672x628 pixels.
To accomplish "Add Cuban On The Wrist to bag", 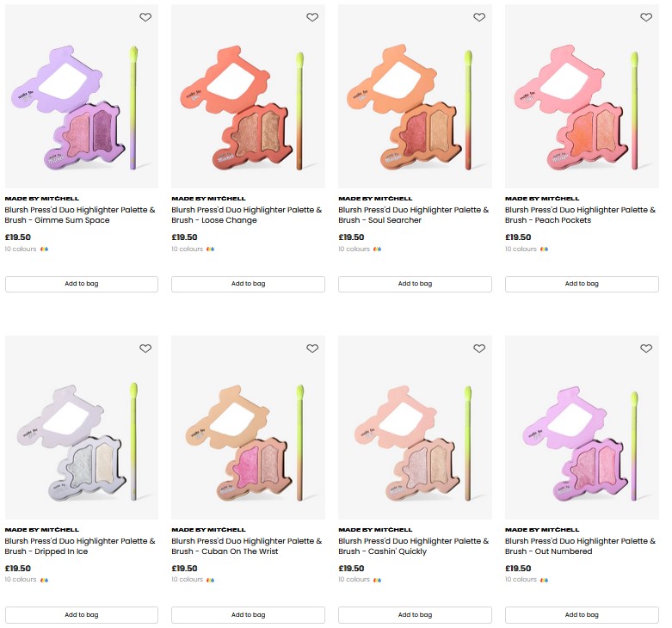I will pos(248,615).
